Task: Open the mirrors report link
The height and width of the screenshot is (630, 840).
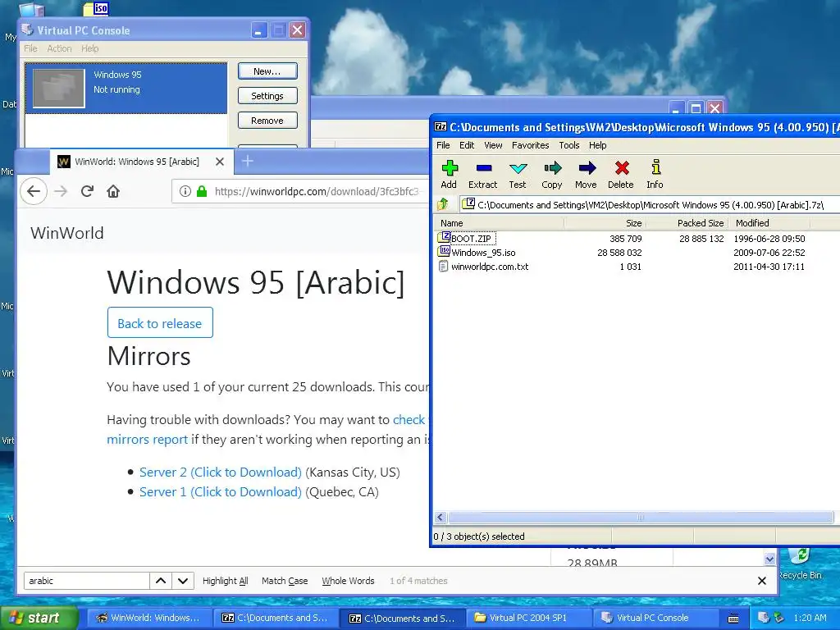Action: pos(147,440)
